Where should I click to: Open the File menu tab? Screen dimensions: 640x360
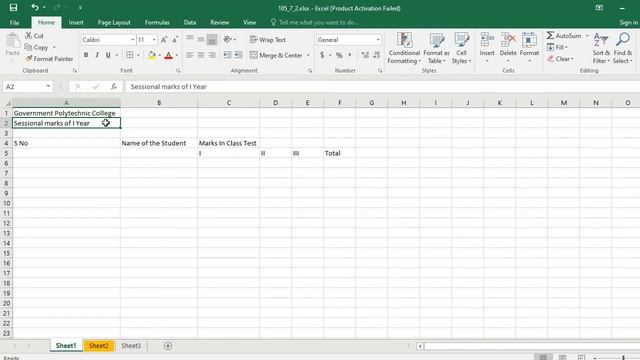(x=15, y=22)
